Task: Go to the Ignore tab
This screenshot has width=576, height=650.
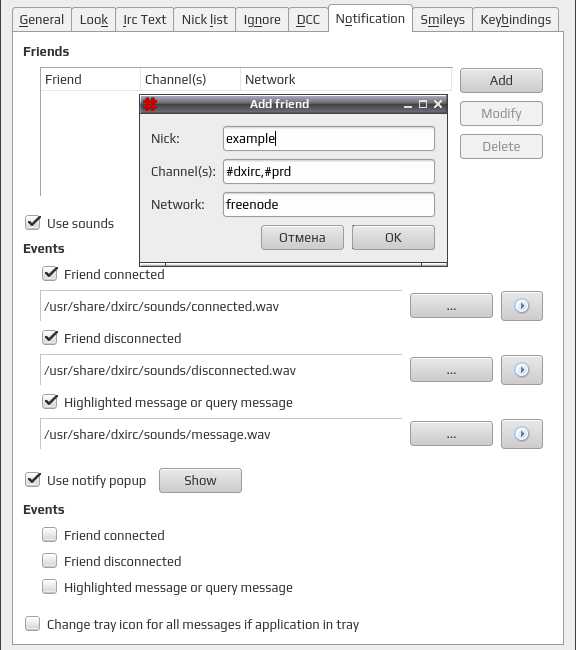Action: [262, 19]
